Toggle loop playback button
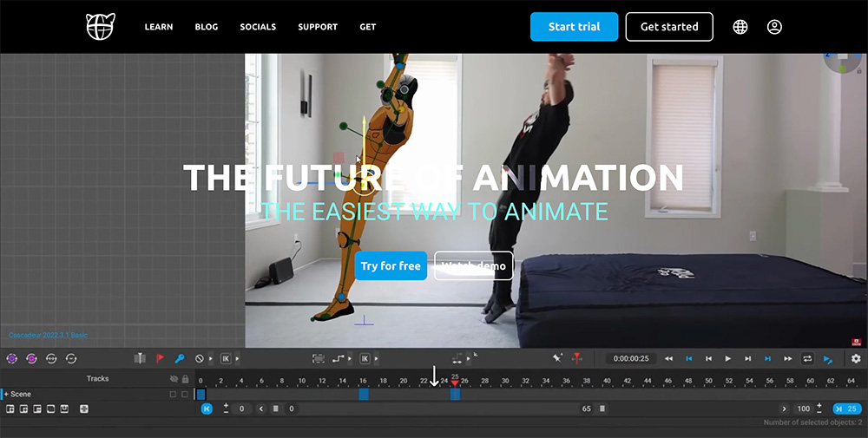 click(807, 358)
